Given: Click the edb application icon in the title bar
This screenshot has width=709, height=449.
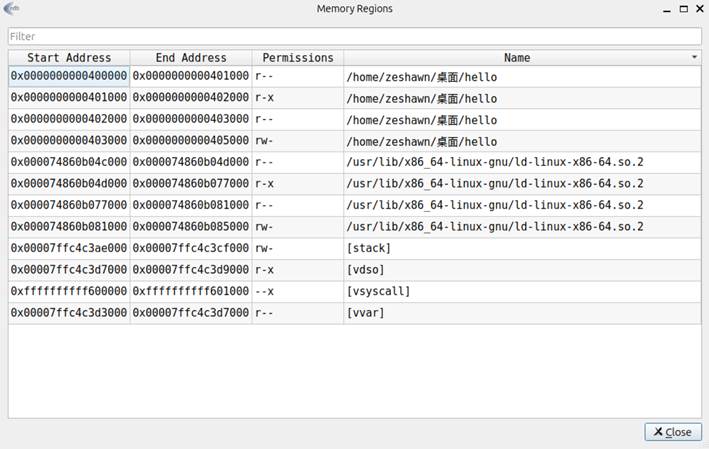Looking at the screenshot, I should pyautogui.click(x=11, y=8).
